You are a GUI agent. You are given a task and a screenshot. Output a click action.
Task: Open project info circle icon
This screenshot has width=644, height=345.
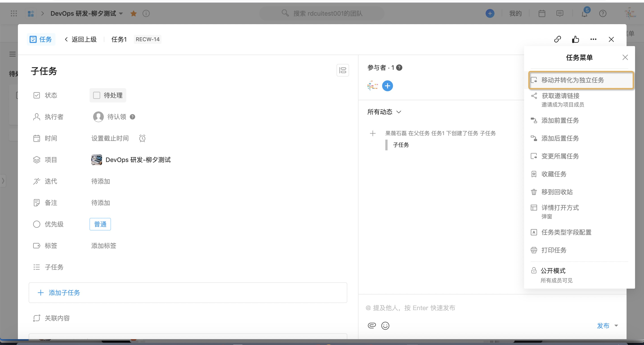[146, 13]
